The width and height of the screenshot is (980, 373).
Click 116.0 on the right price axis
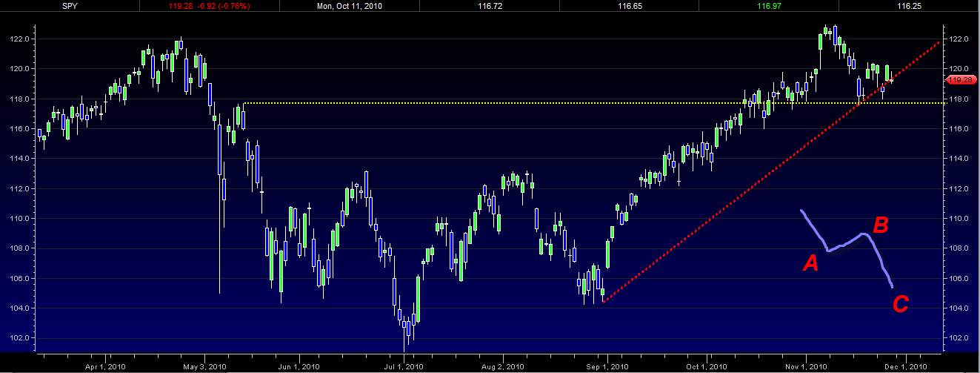(x=959, y=129)
